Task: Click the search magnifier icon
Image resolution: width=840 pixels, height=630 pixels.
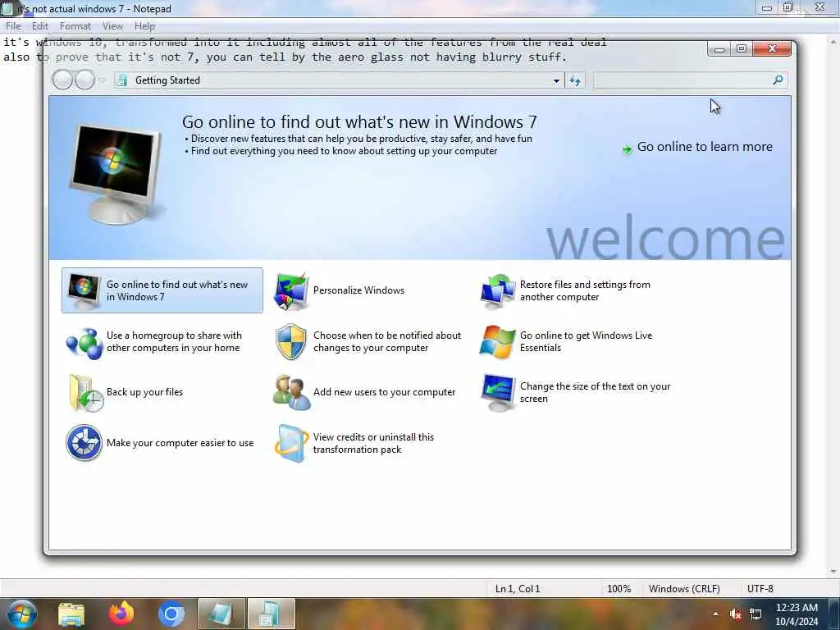Action: tap(778, 80)
